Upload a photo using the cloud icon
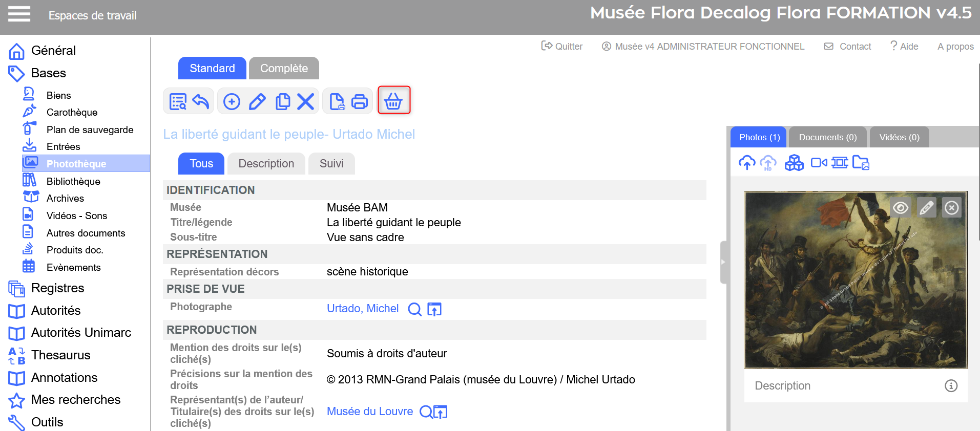980x431 pixels. tap(747, 163)
